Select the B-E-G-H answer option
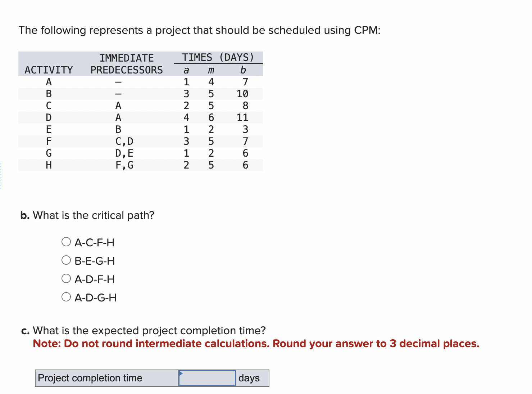The width and height of the screenshot is (532, 394). [66, 260]
